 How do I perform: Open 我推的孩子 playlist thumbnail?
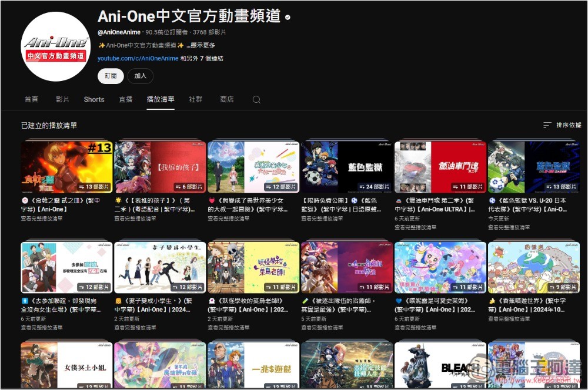pos(160,167)
